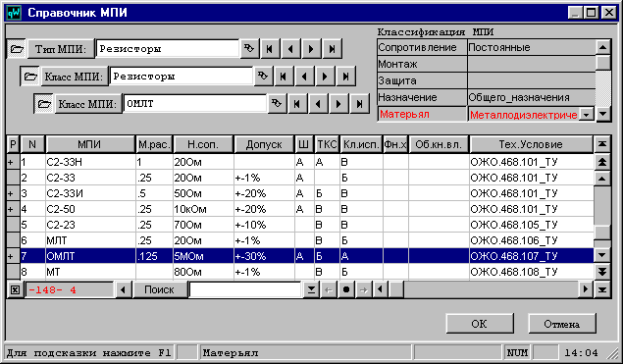Click table scrollbar single up arrow
Image resolution: width=623 pixels, height=364 pixels.
(602, 178)
